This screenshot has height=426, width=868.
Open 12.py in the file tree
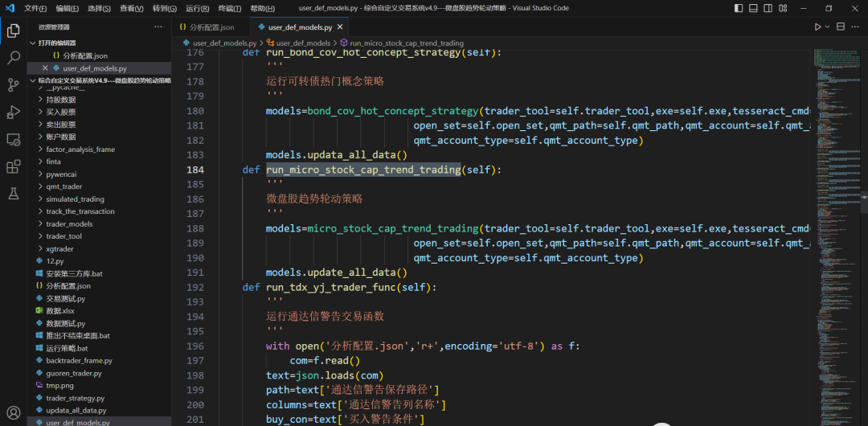coord(55,261)
